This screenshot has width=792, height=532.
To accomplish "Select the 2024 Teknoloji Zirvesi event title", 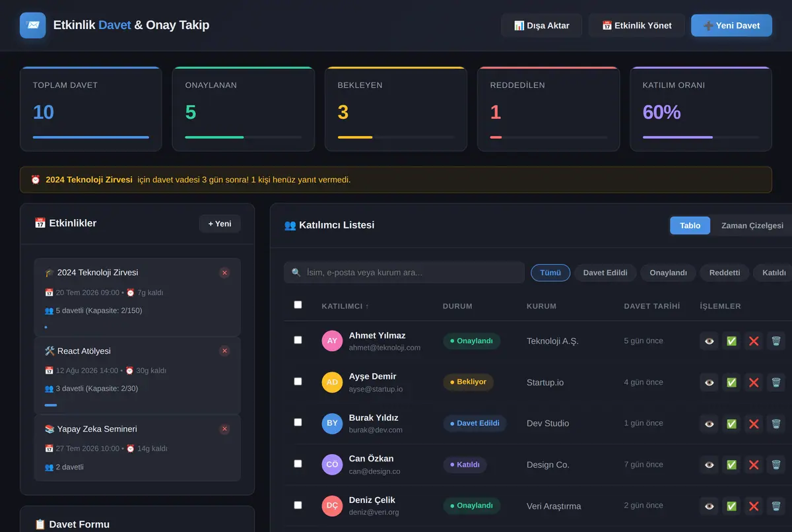I will tap(91, 273).
